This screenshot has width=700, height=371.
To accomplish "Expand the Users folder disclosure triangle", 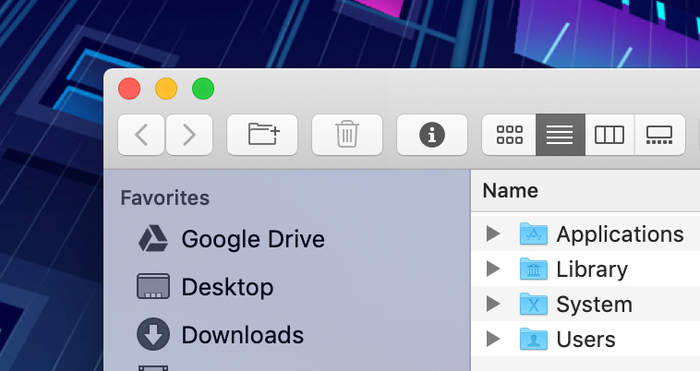I will 493,339.
